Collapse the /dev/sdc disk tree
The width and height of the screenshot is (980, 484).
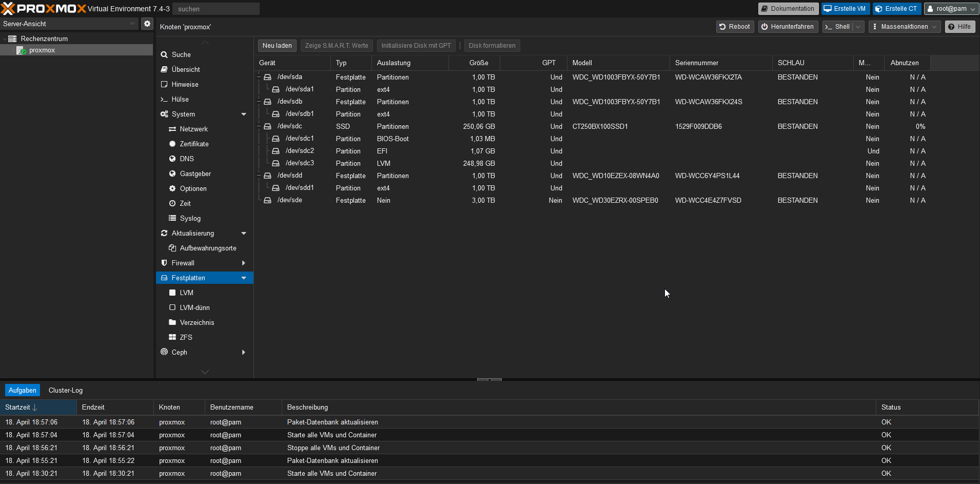[259, 126]
